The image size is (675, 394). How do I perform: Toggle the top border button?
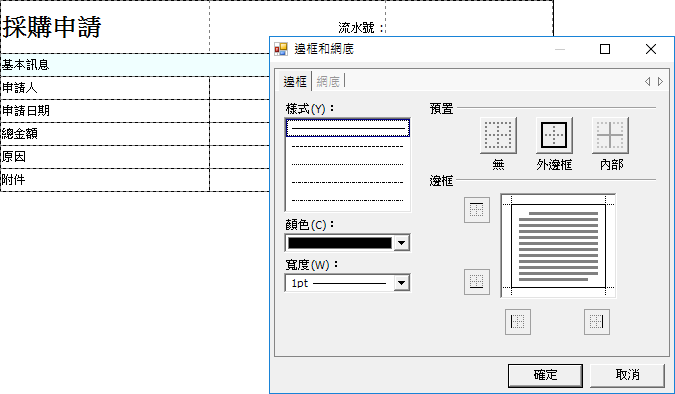click(477, 210)
